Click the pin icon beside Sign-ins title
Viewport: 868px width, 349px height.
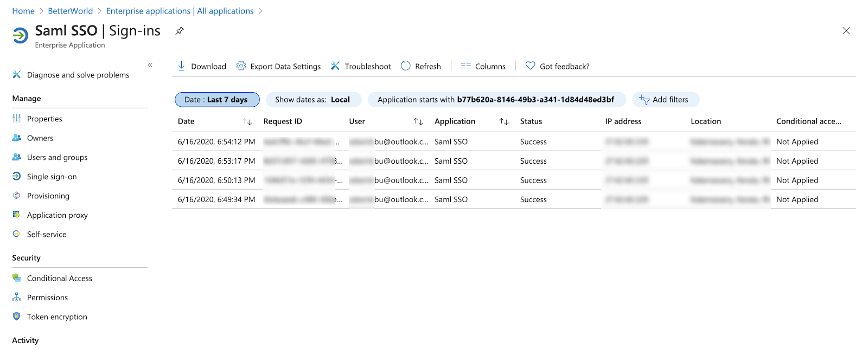pos(180,31)
